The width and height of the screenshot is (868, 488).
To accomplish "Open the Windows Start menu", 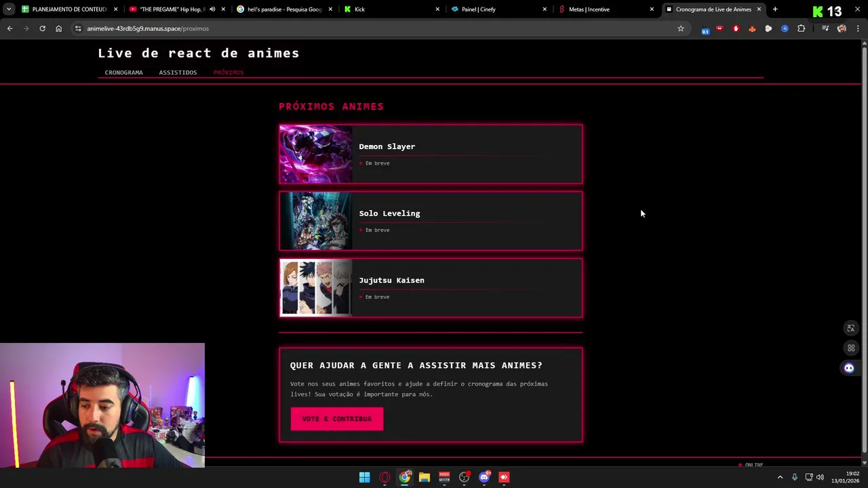I will pos(364,477).
